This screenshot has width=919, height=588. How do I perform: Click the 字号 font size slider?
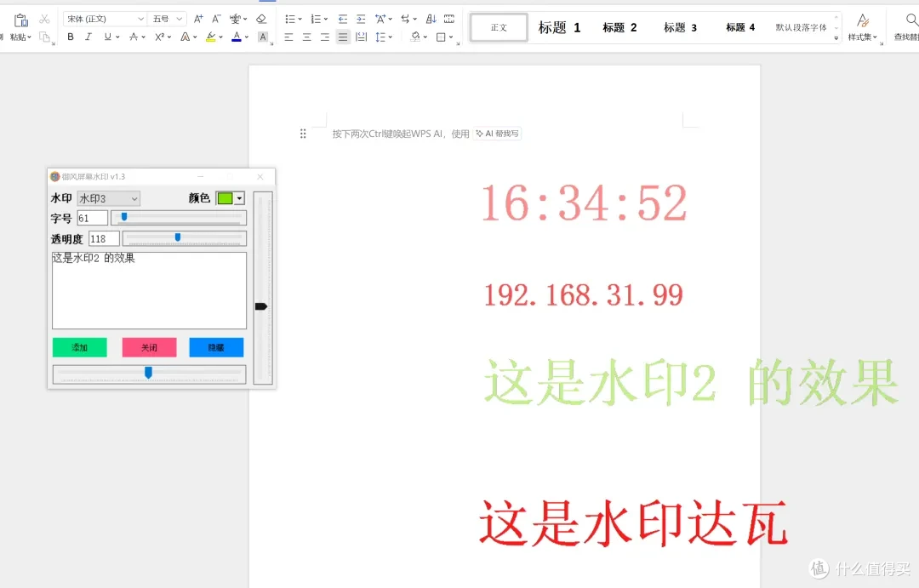[x=179, y=218]
